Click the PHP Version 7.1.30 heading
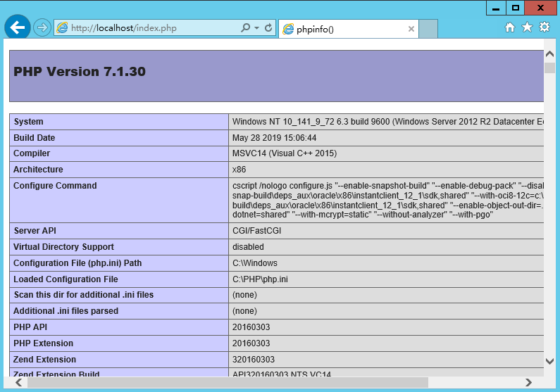Image resolution: width=560 pixels, height=392 pixels. [x=80, y=72]
